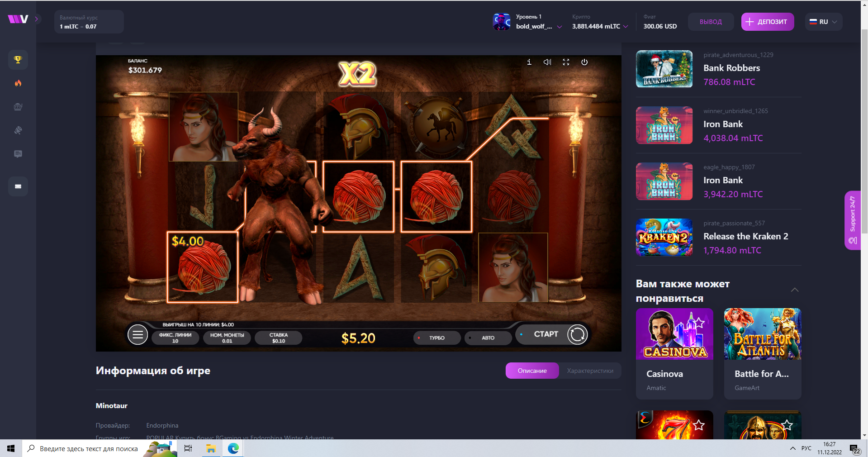Viewport: 868px width, 457px height.
Task: Open the RU language dropdown
Action: 824,22
